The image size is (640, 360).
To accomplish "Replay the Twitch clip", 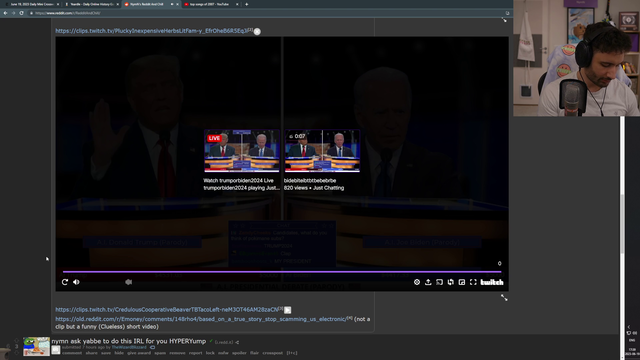I will 64,282.
